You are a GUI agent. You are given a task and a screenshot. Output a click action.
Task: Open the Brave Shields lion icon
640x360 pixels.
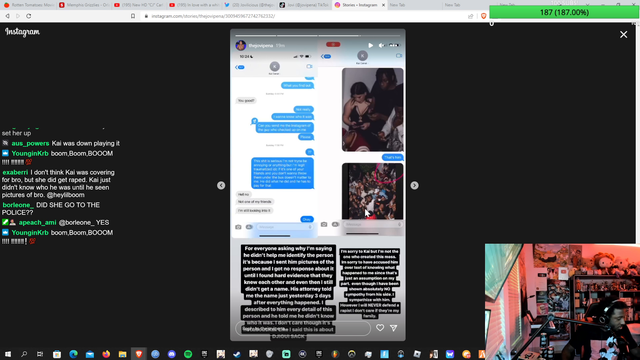[483, 16]
